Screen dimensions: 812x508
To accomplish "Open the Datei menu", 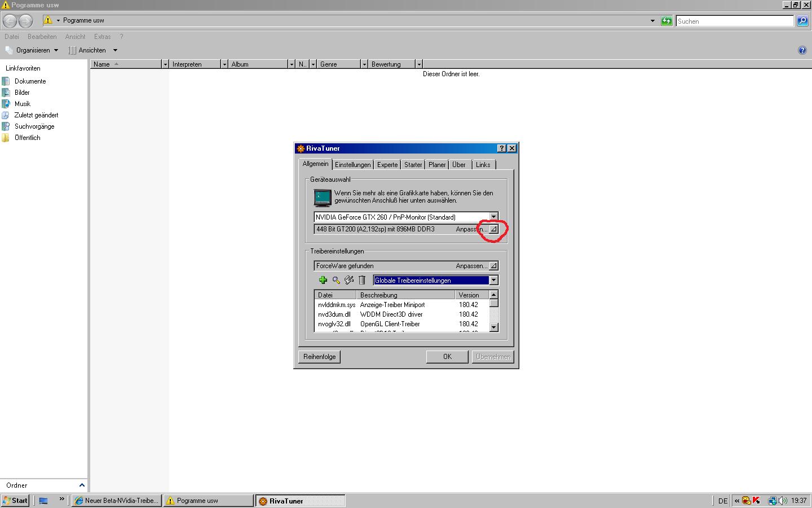I will 12,37.
